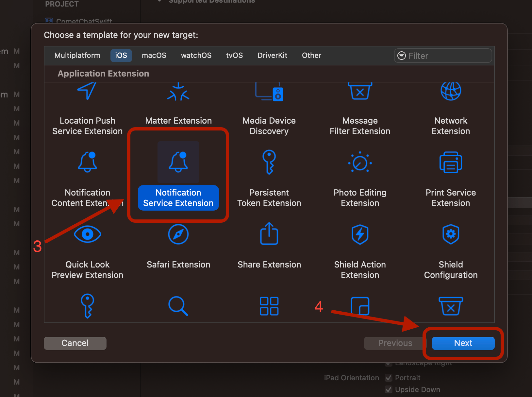
Task: Select the four-squares grid template icon
Action: [x=269, y=306]
